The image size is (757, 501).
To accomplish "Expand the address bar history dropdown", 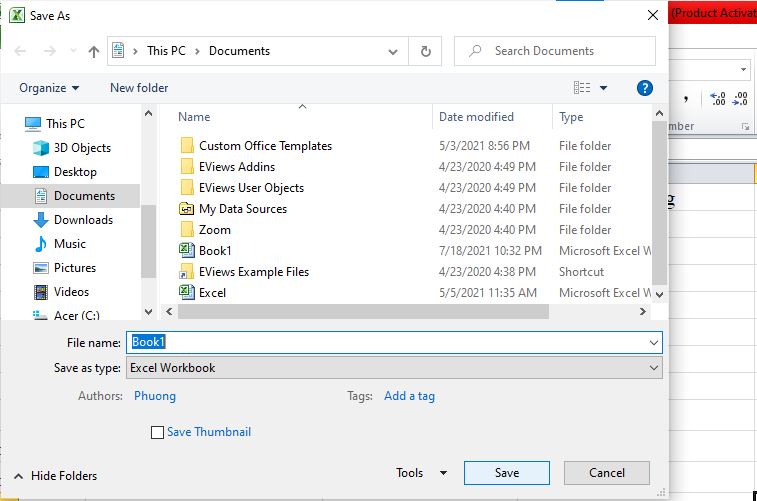I will tap(393, 52).
